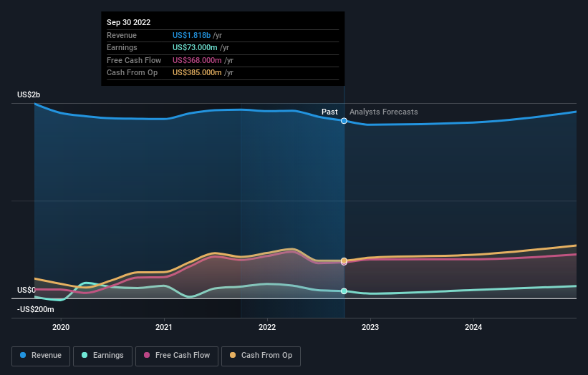Click the US$1.818b revenue value
The image size is (588, 375).
coord(192,35)
